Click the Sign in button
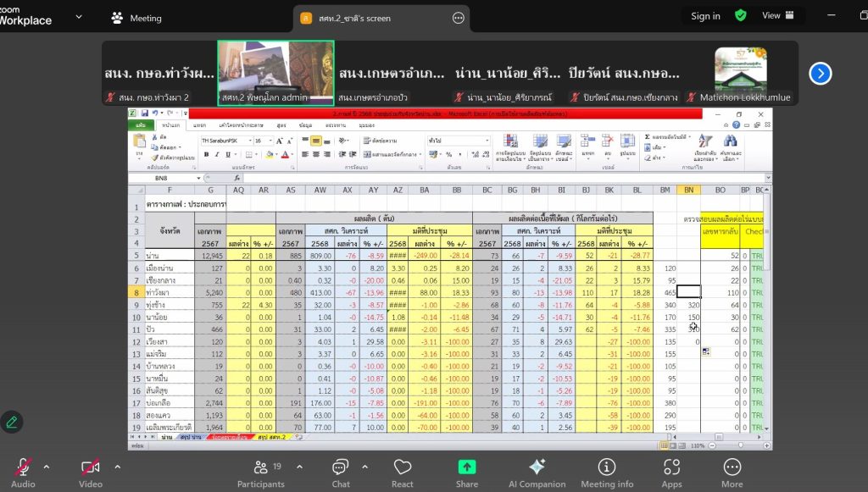The height and width of the screenshot is (492, 868). point(705,16)
